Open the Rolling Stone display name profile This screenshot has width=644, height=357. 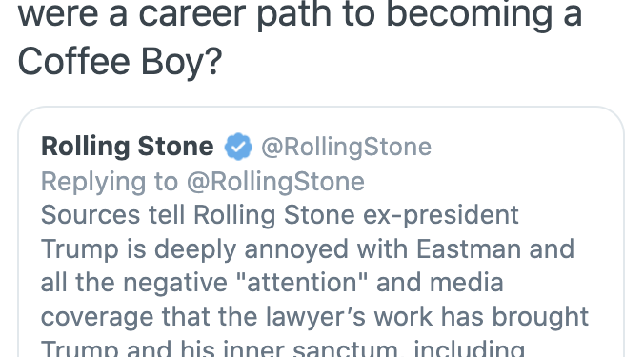coord(128,147)
